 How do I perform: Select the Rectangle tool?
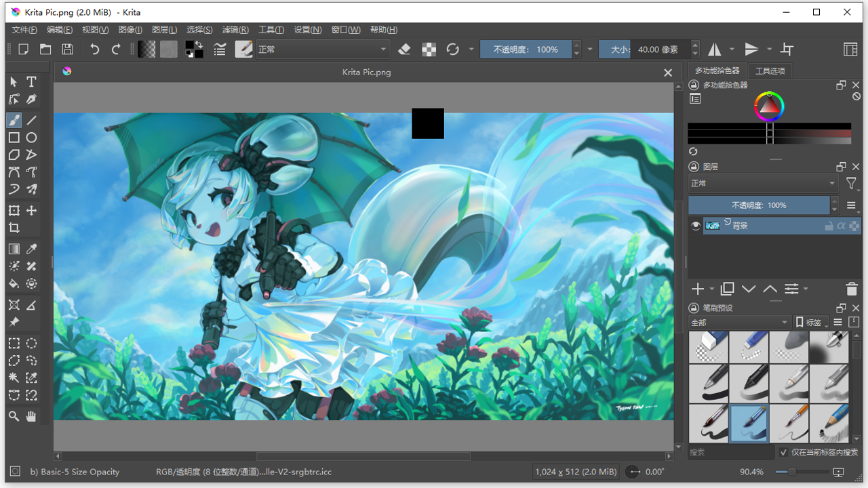coord(14,138)
